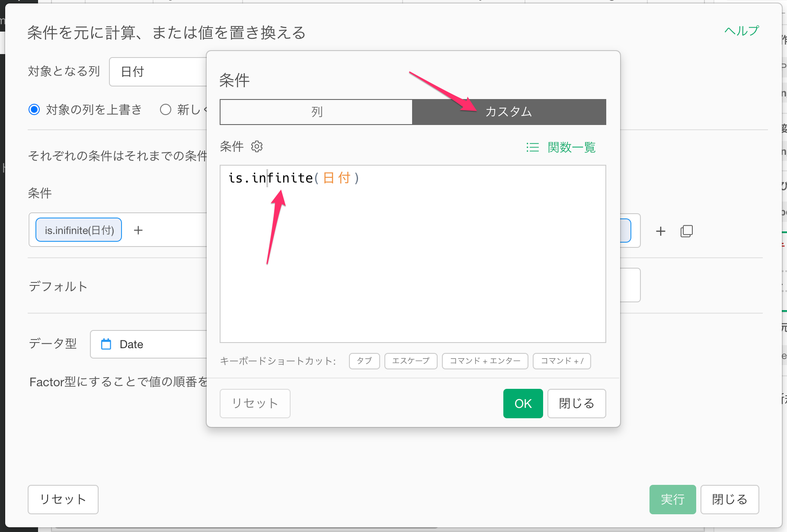Click the bottom-left リセット button
The height and width of the screenshot is (532, 787).
pos(63,500)
